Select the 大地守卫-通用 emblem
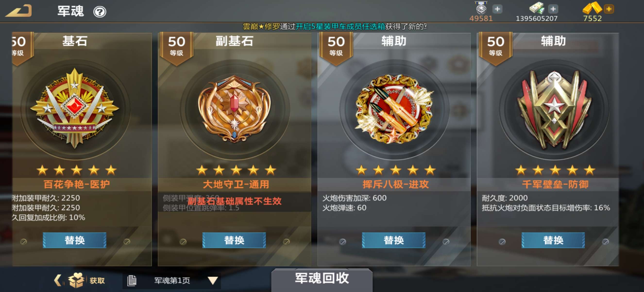644x292 pixels. (x=234, y=109)
